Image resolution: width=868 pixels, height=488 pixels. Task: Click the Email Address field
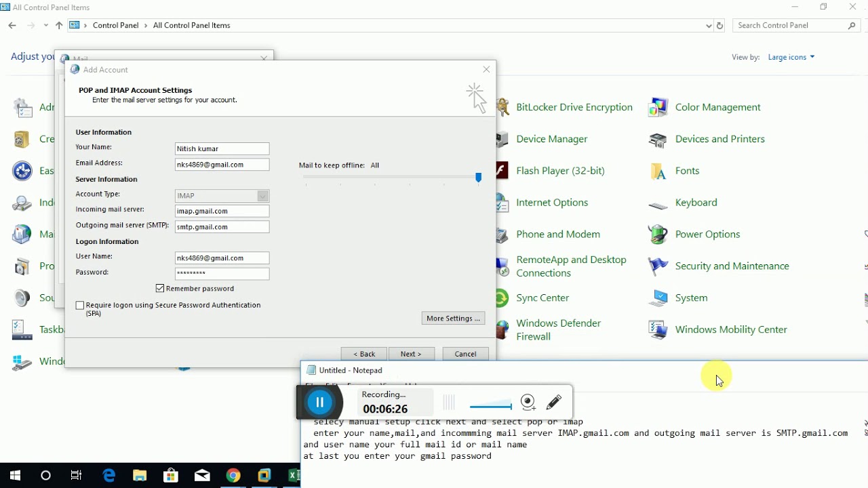(222, 165)
